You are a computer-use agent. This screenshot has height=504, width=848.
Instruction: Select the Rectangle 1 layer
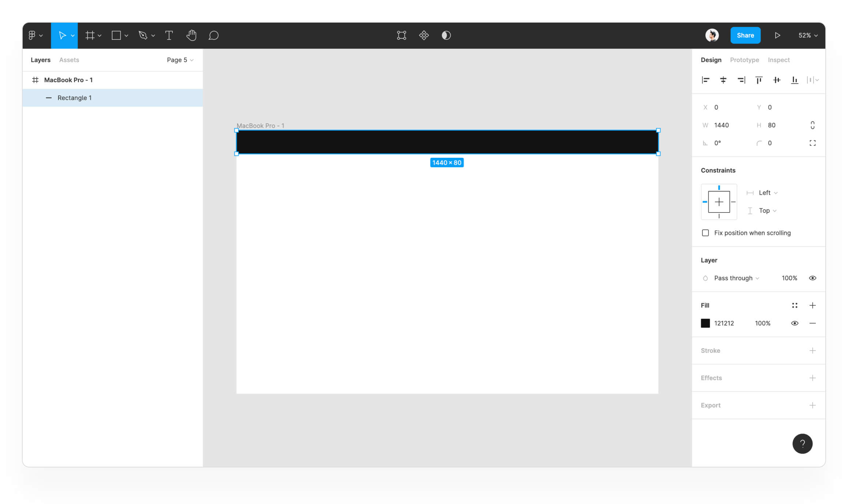click(75, 98)
